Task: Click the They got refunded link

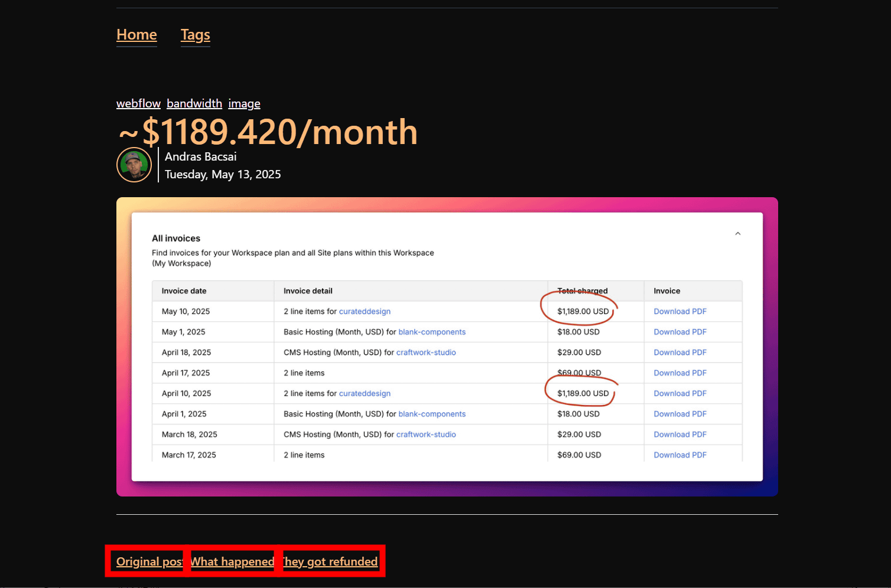Action: click(x=330, y=561)
